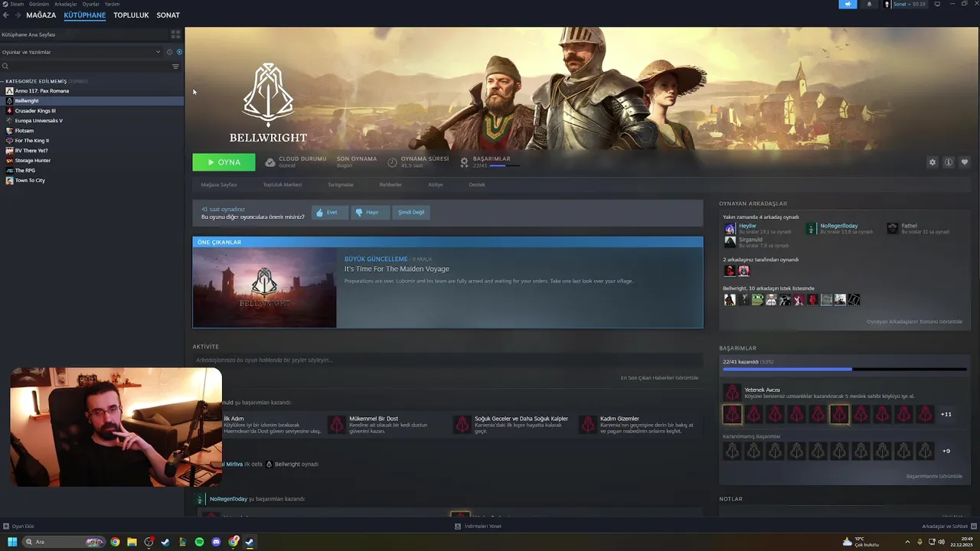
Task: View all friends who play link
Action: pos(914,321)
